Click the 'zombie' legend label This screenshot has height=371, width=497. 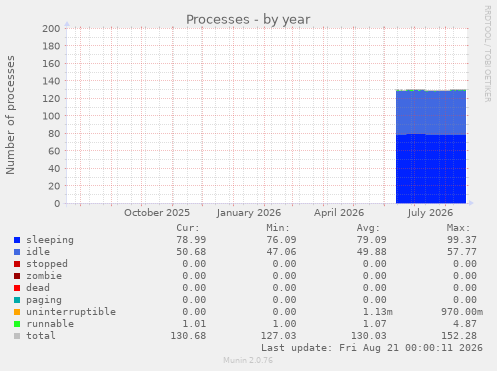(x=44, y=276)
